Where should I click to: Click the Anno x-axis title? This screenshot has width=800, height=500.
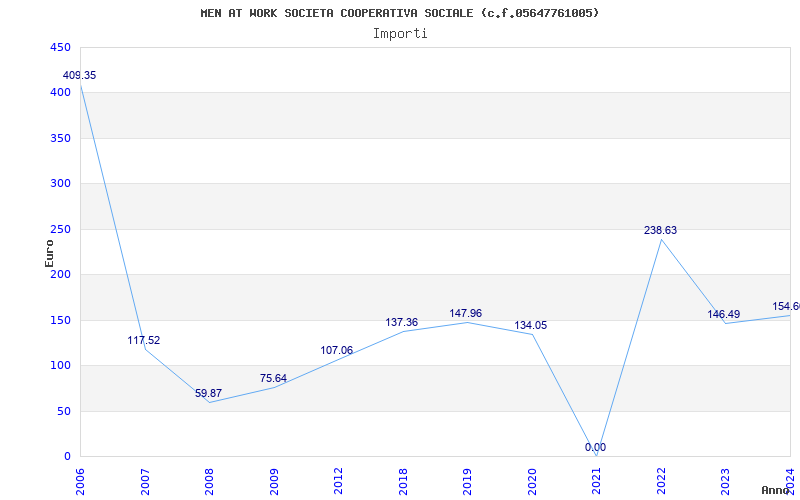click(x=776, y=490)
